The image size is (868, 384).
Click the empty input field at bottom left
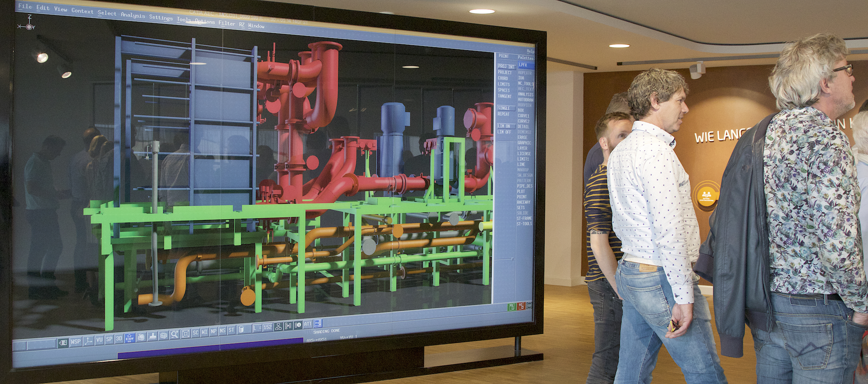(42, 345)
